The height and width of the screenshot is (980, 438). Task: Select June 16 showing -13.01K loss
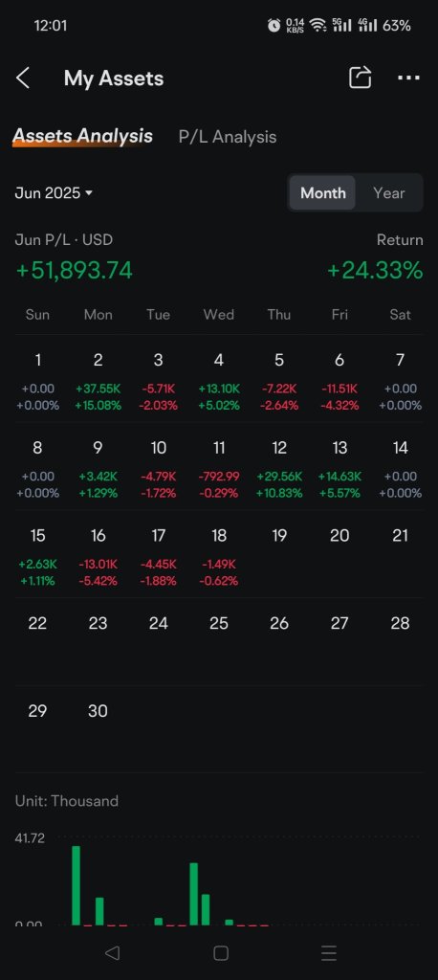(99, 556)
